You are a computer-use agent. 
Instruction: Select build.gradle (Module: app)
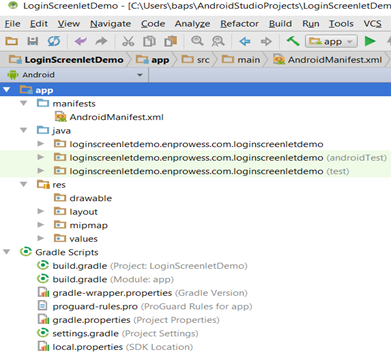106,279
